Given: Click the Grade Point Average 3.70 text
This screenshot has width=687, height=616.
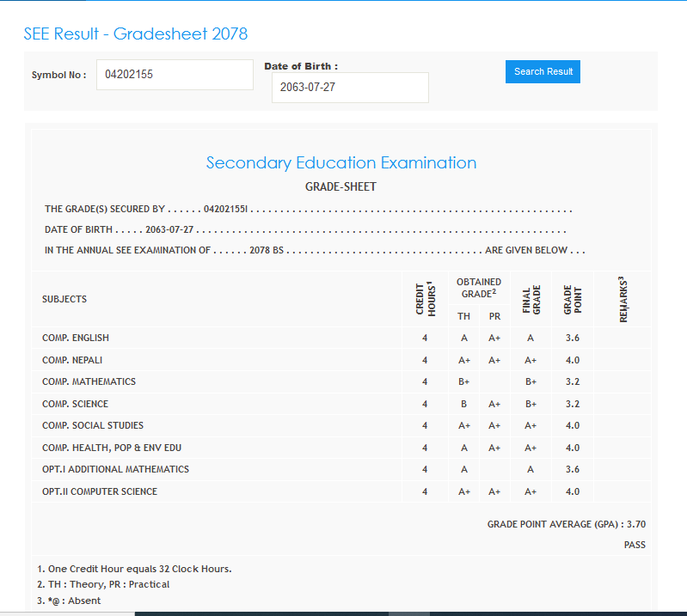Looking at the screenshot, I should (566, 523).
